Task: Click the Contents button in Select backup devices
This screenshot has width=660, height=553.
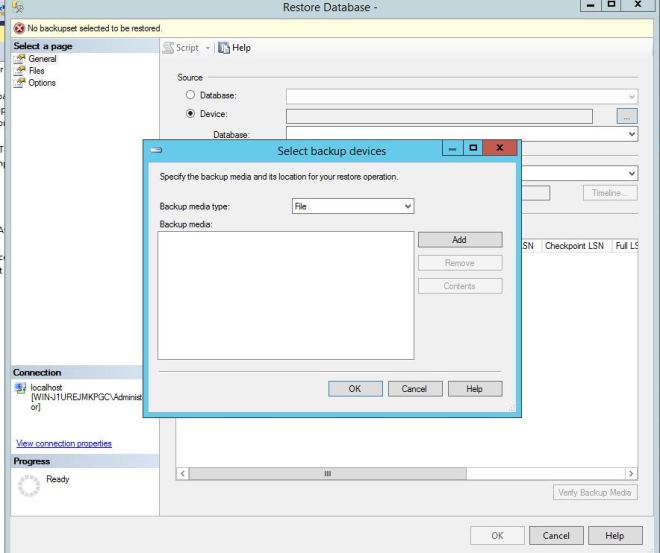Action: 460,286
